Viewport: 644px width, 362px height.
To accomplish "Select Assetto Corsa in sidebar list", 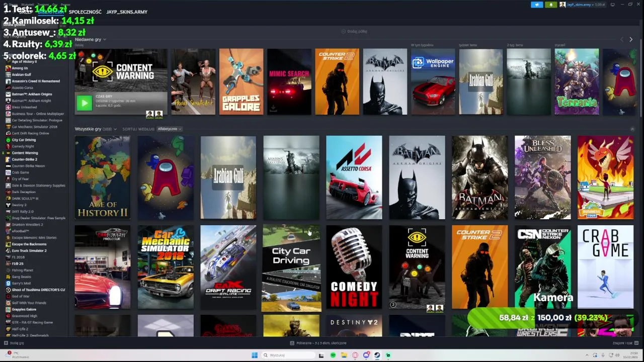I will pyautogui.click(x=22, y=87).
